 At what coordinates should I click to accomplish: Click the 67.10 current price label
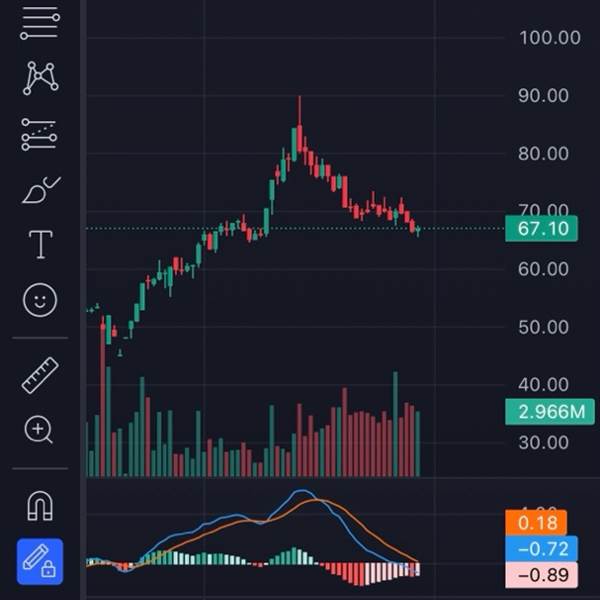click(541, 228)
